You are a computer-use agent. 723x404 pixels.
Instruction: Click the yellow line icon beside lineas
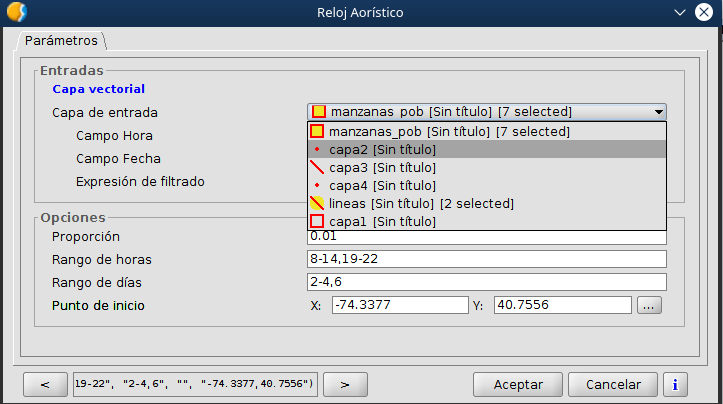coord(317,203)
